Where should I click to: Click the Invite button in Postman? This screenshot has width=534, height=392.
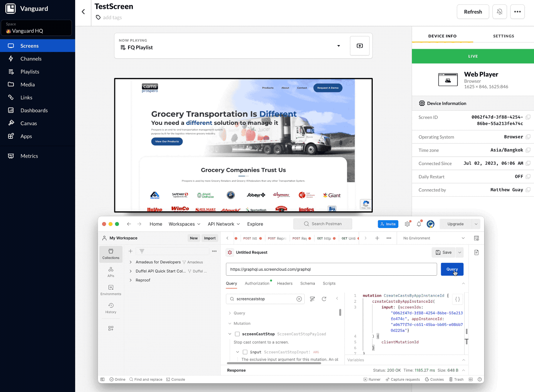(388, 224)
